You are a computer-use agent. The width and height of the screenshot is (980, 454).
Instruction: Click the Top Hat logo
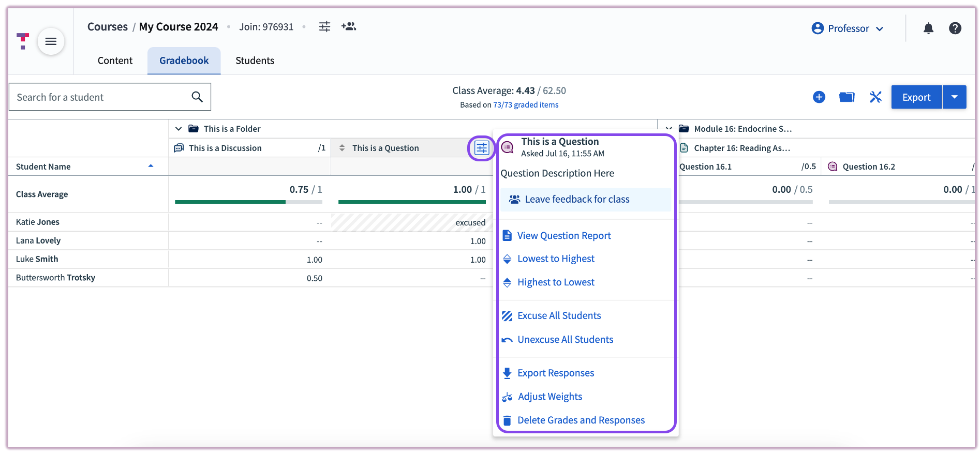click(x=23, y=41)
